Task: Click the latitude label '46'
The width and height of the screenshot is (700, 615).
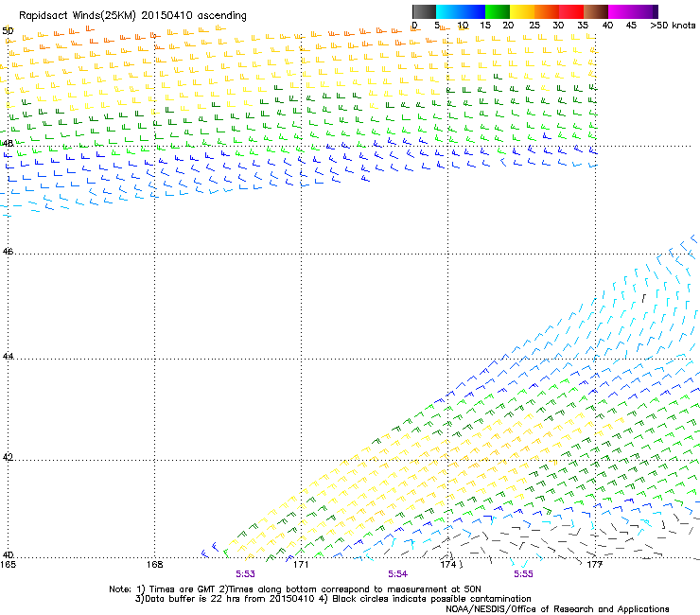Action: click(8, 252)
